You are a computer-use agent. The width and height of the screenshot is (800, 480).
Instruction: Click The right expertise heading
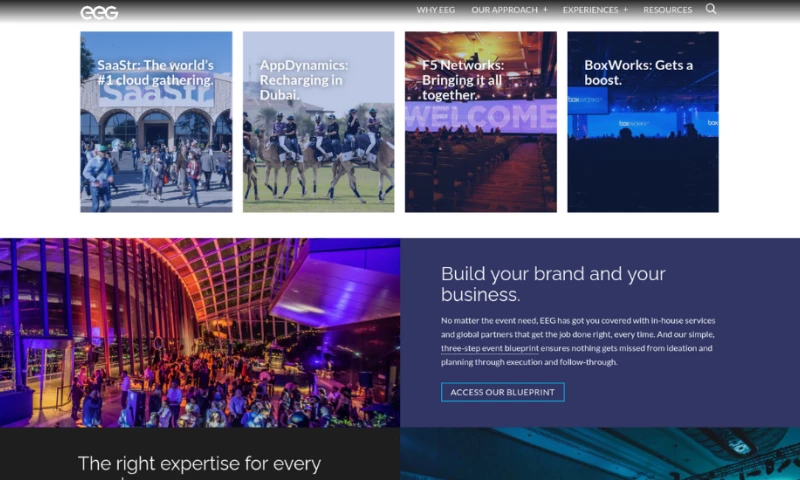199,465
